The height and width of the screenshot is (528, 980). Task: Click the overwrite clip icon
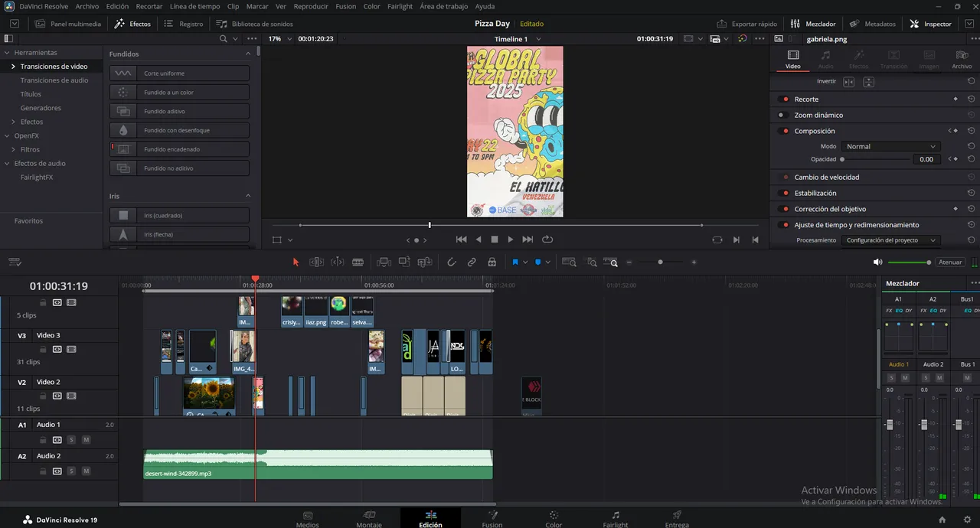tap(404, 262)
